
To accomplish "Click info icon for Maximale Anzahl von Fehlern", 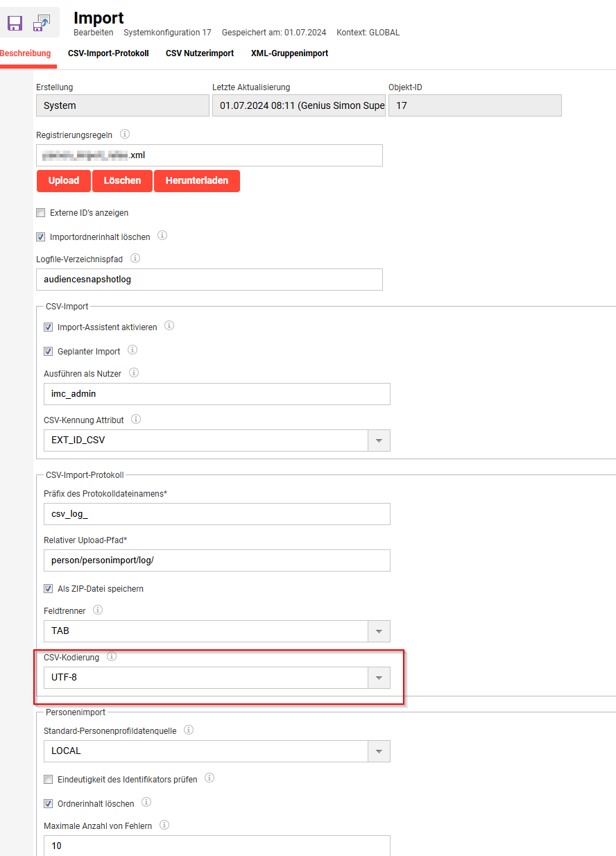I will (164, 825).
